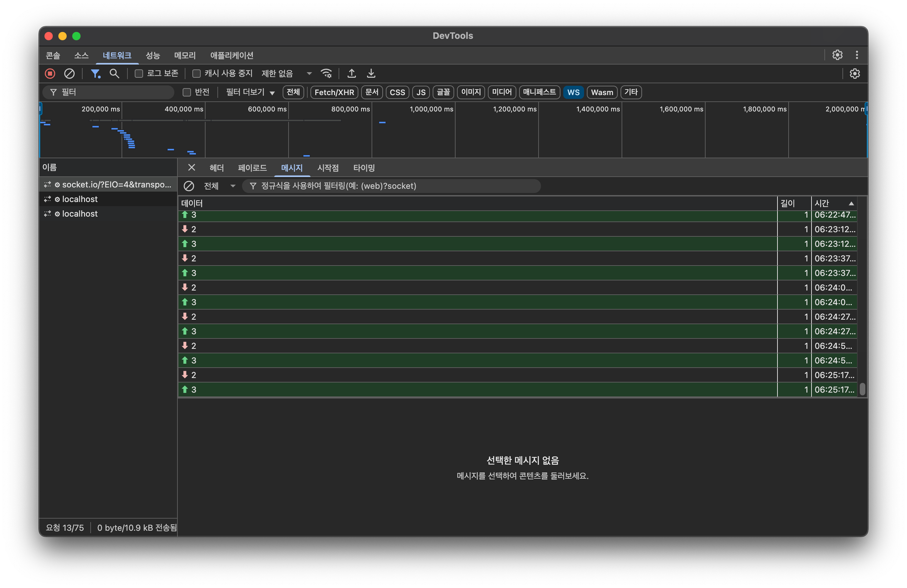907x588 pixels.
Task: Open the 타이밍 detail tab
Action: [364, 168]
